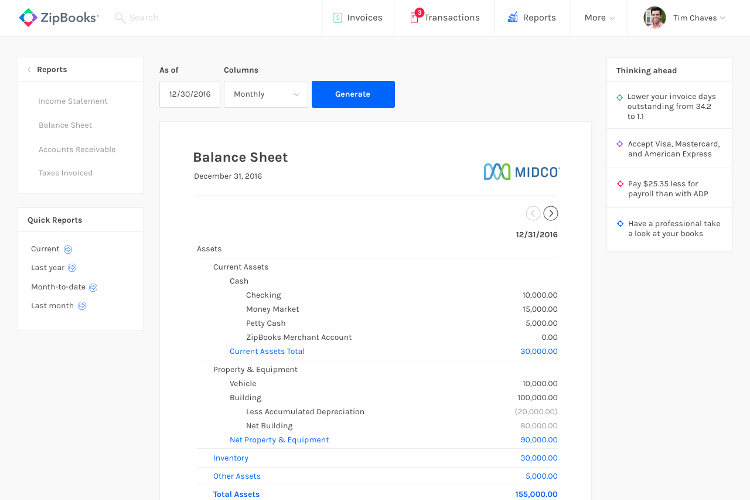
Task: Click the Invoices dollar icon
Action: pos(337,18)
